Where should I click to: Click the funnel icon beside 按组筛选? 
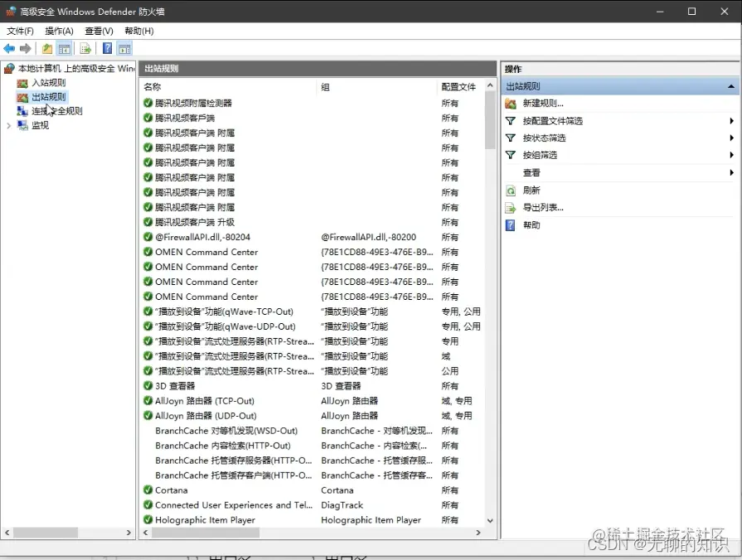(x=510, y=155)
